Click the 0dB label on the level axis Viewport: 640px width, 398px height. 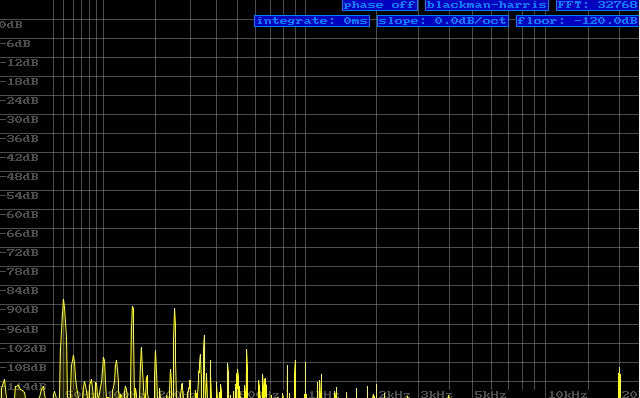(x=11, y=25)
